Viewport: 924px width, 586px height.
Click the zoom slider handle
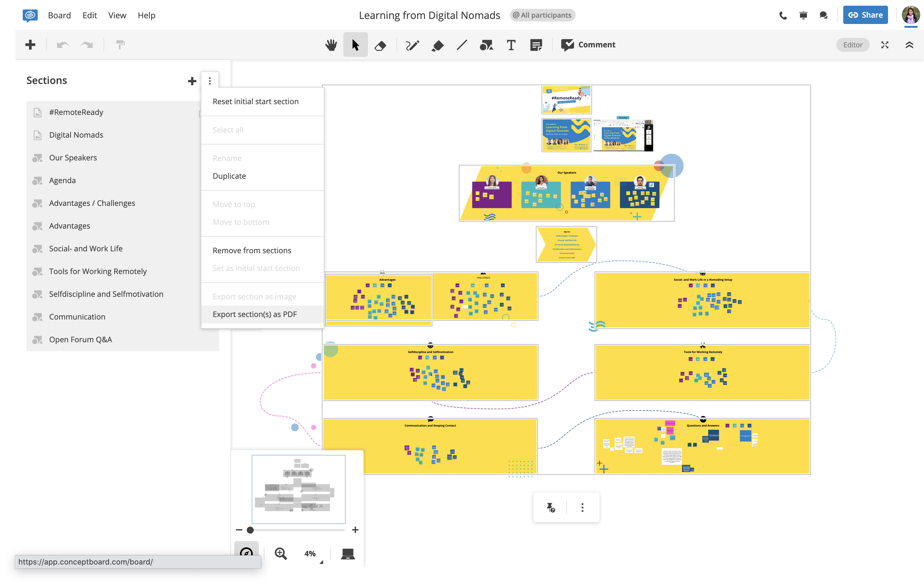point(250,530)
